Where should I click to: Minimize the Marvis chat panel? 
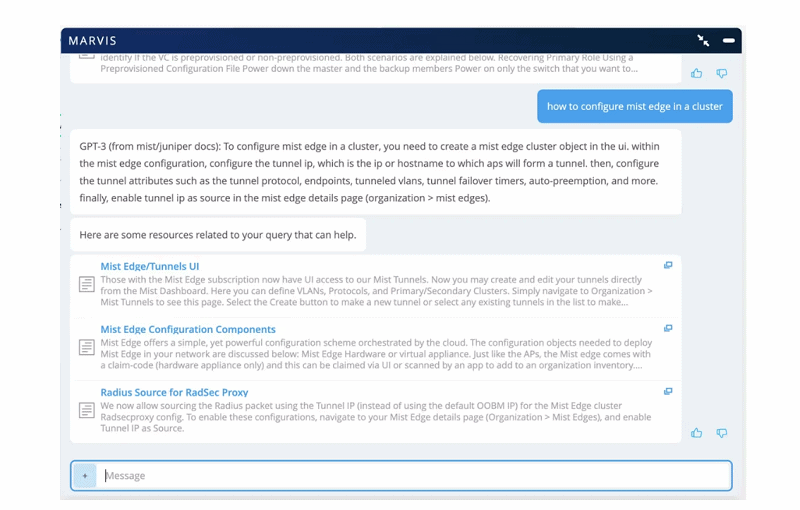729,40
